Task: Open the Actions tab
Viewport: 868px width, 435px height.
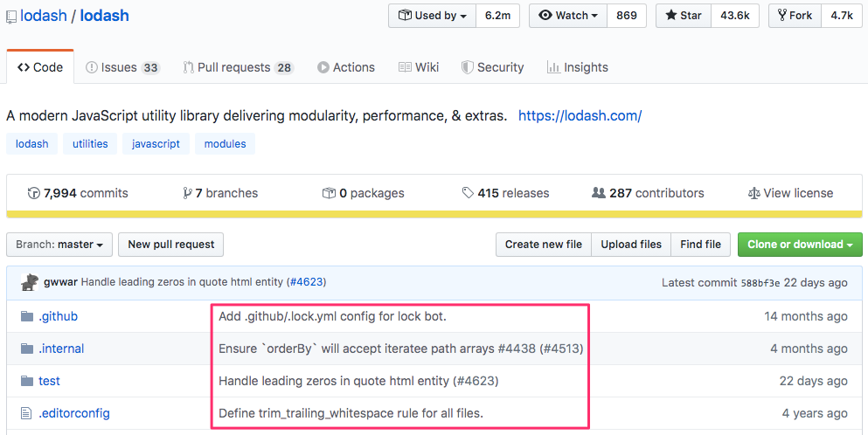Action: coord(346,67)
